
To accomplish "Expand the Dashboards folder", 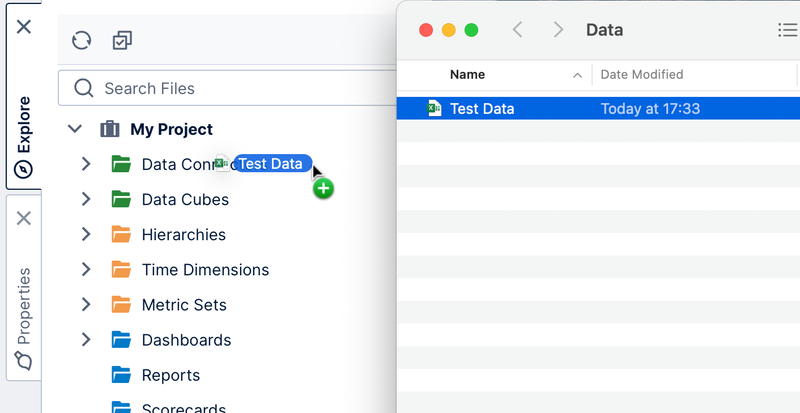I will (x=86, y=339).
